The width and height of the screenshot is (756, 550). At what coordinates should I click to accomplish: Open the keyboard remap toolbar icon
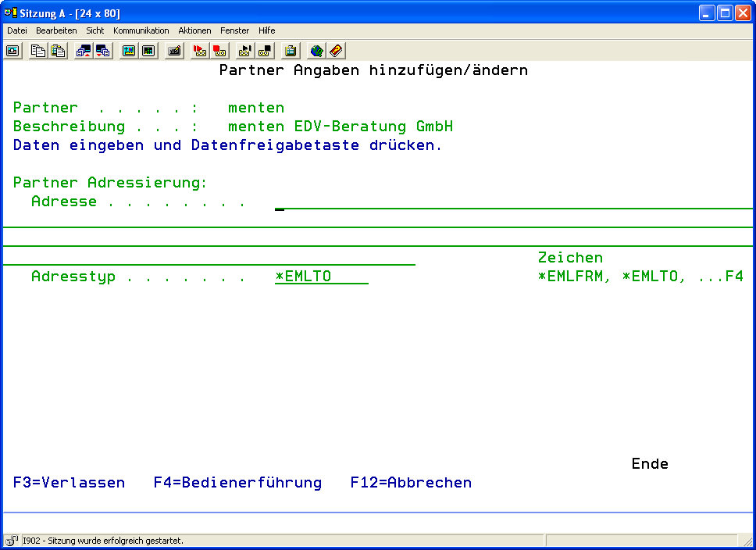[175, 51]
